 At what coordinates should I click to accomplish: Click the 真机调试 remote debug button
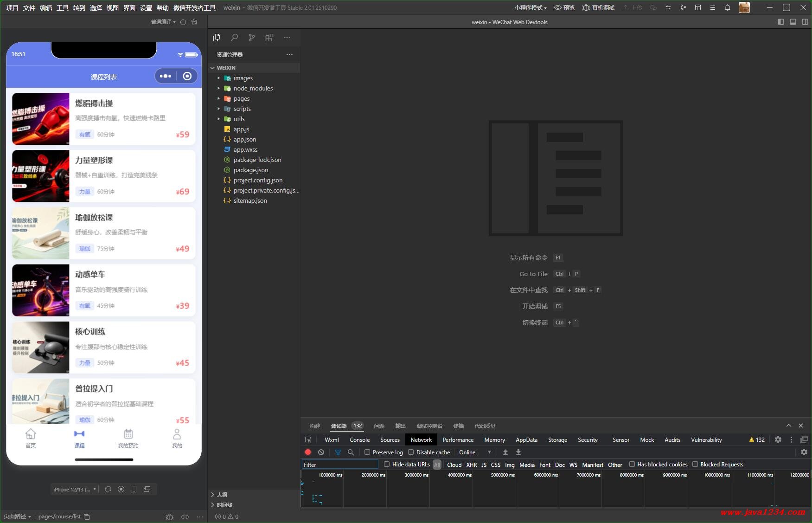tap(598, 8)
